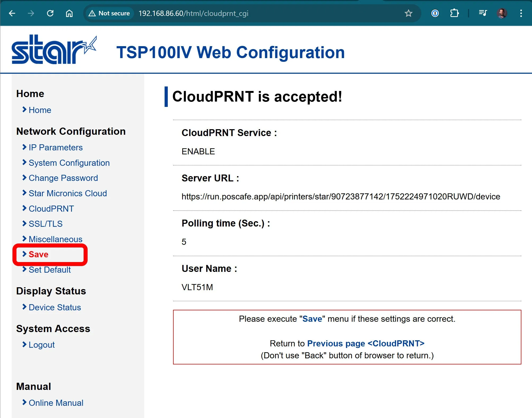Open the Home link in sidebar

(x=40, y=110)
